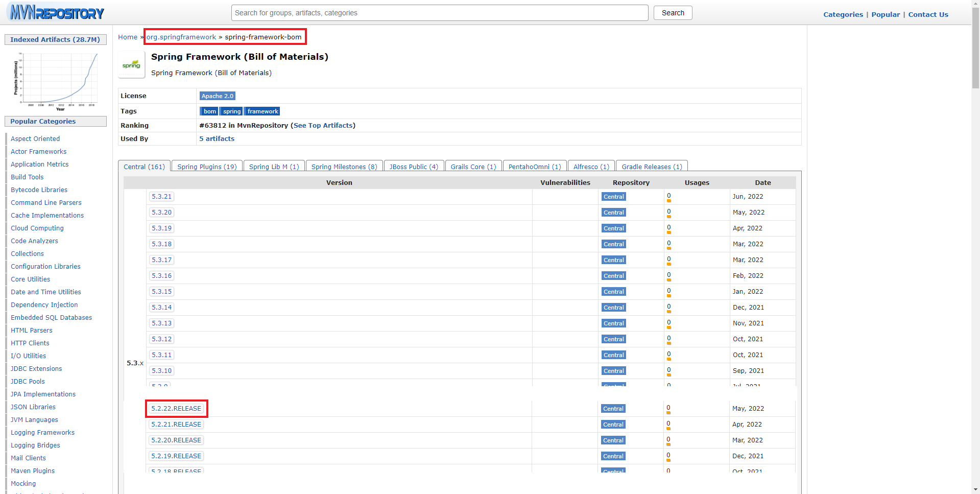This screenshot has width=980, height=494.
Task: Click usages count in 5.3.14 row
Action: [x=668, y=308]
